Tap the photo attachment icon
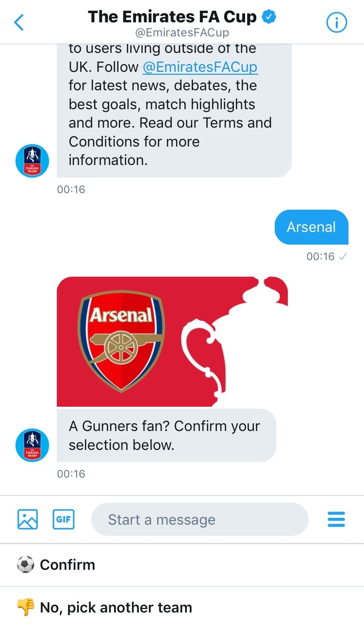The image size is (364, 629). pyautogui.click(x=27, y=519)
